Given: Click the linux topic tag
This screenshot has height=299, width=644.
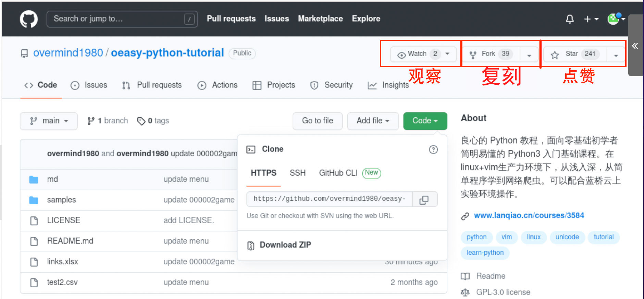Looking at the screenshot, I should (x=533, y=237).
